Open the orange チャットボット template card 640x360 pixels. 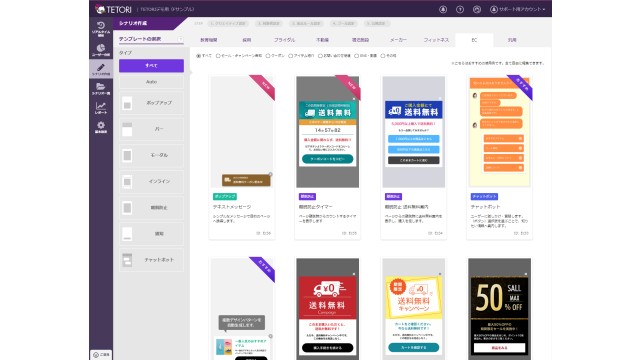[x=500, y=157]
